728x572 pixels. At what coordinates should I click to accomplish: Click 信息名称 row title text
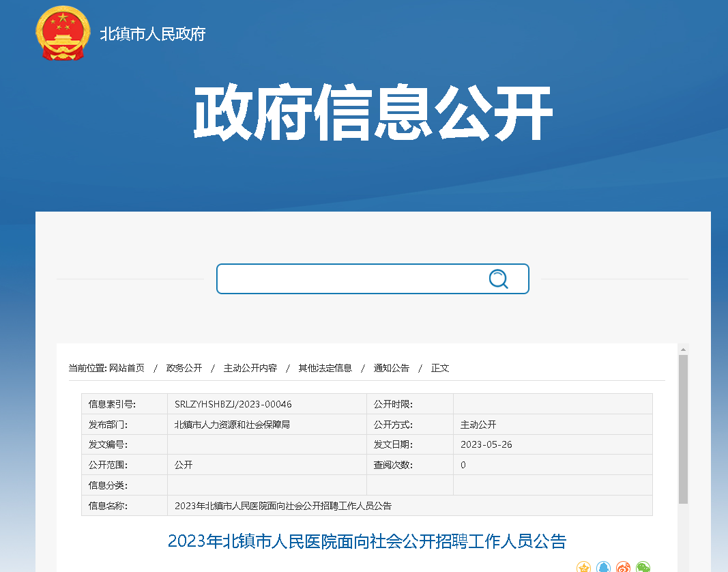(282, 506)
